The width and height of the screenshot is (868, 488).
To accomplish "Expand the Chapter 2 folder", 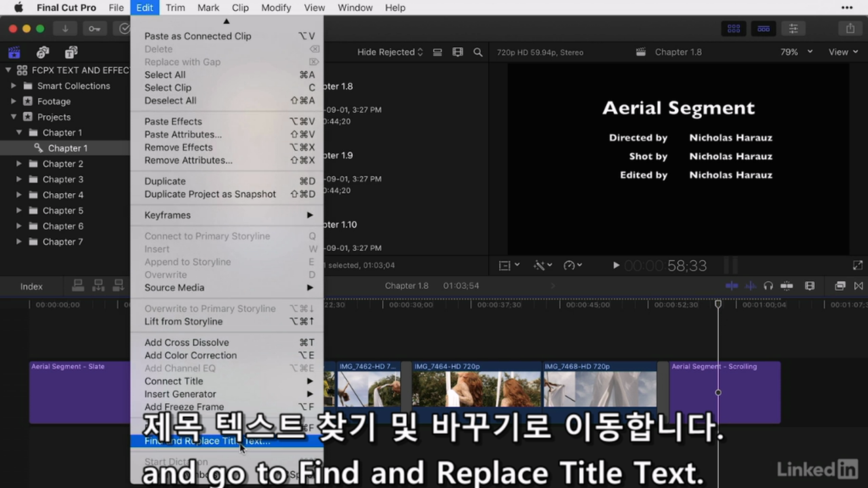I will [19, 163].
